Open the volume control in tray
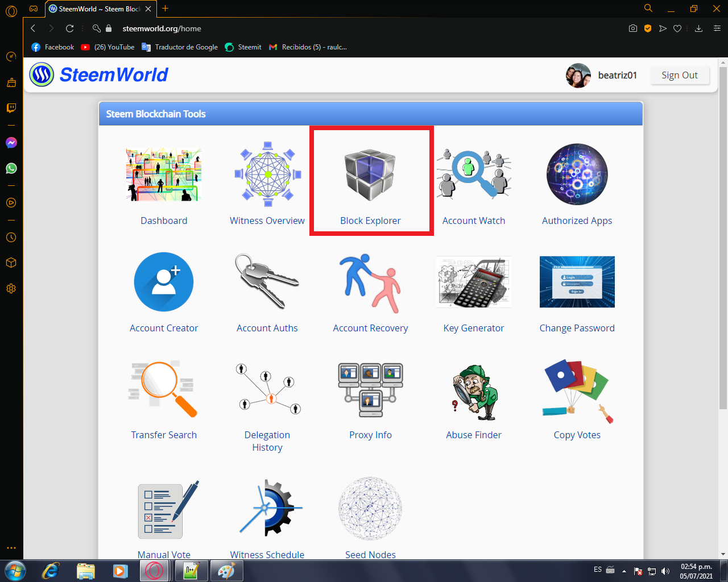 pyautogui.click(x=665, y=571)
